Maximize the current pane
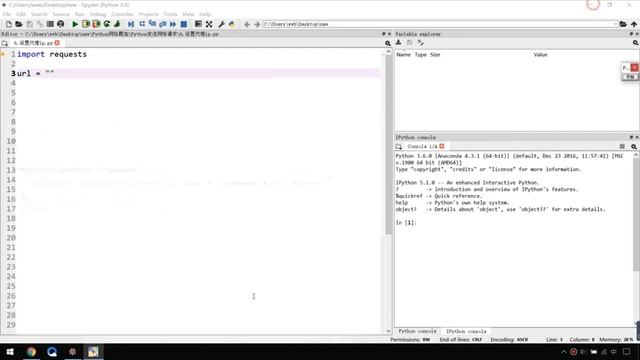The height and width of the screenshot is (360, 640). [x=198, y=24]
